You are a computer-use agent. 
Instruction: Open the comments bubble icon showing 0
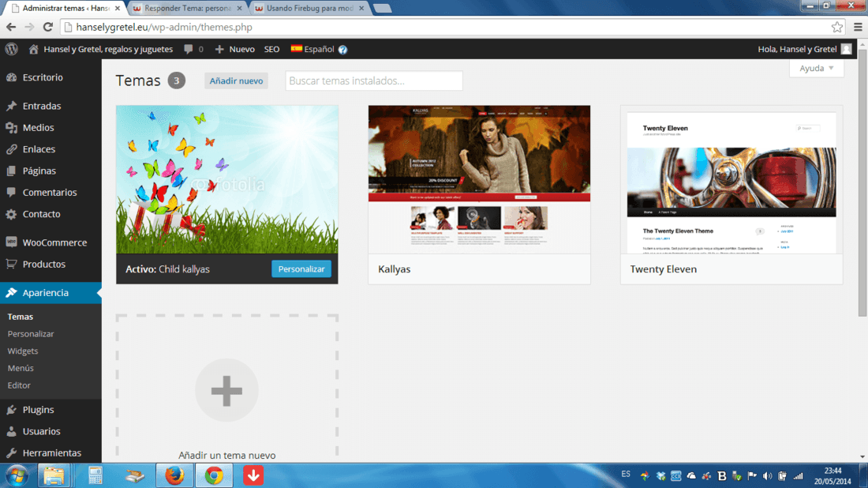coord(189,49)
